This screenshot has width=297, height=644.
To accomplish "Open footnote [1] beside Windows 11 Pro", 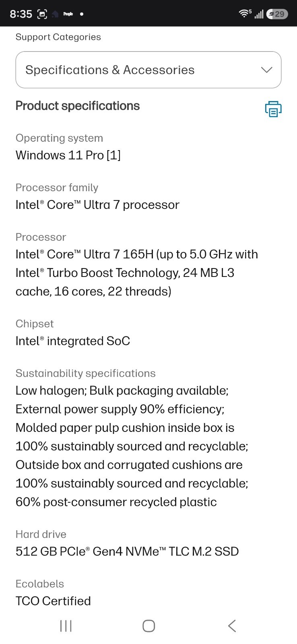I will [x=113, y=155].
